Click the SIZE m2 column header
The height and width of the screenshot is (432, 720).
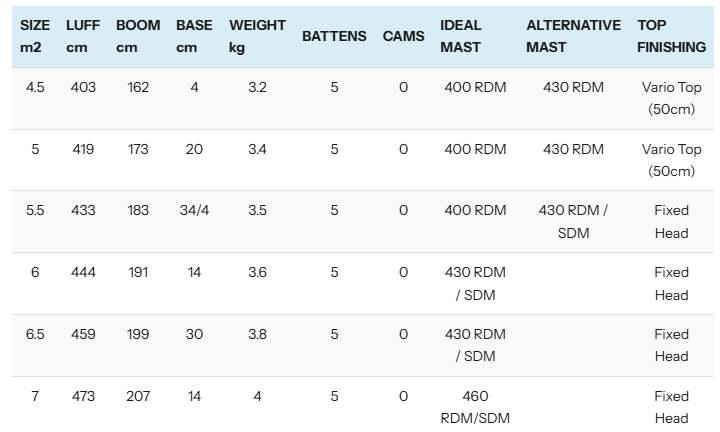point(35,36)
